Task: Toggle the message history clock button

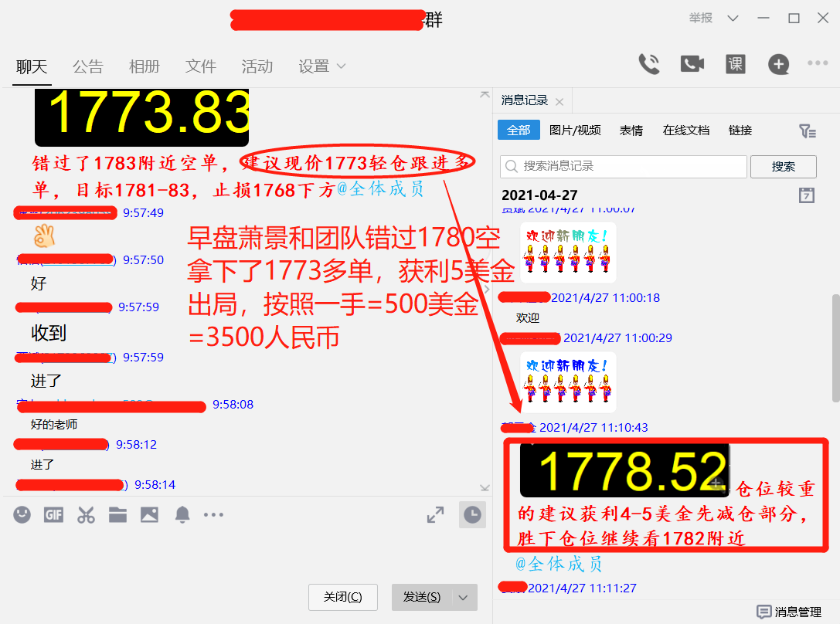Action: pyautogui.click(x=472, y=514)
